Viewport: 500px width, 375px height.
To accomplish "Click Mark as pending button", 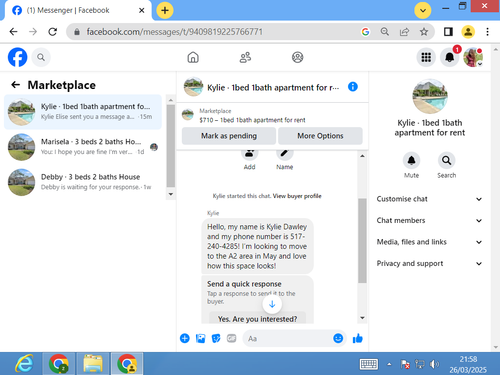I will coord(229,136).
